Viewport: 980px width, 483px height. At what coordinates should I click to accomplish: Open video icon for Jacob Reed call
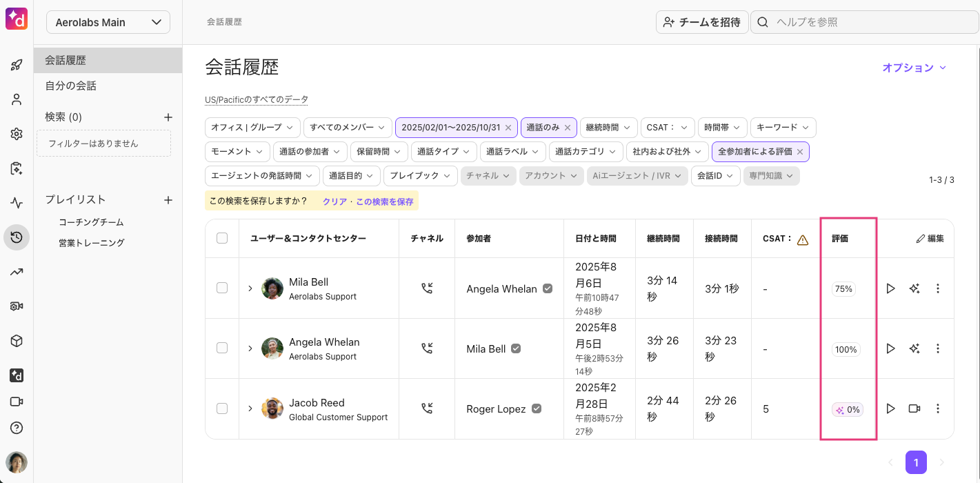[x=914, y=408]
